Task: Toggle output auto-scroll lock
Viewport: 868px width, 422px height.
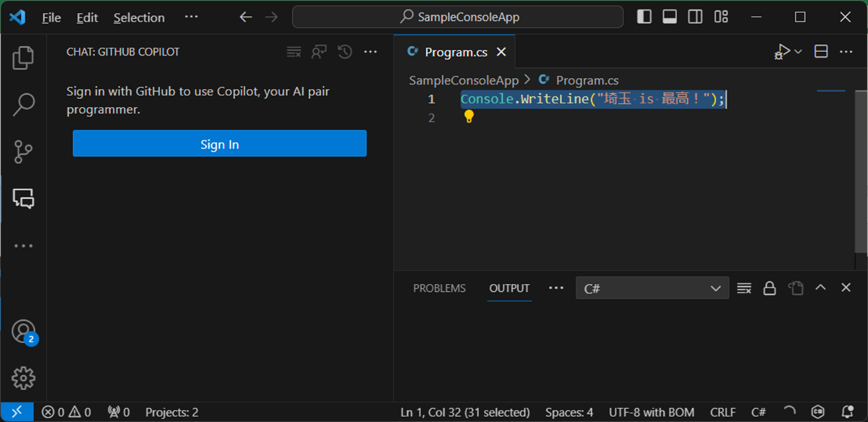Action: pos(770,288)
